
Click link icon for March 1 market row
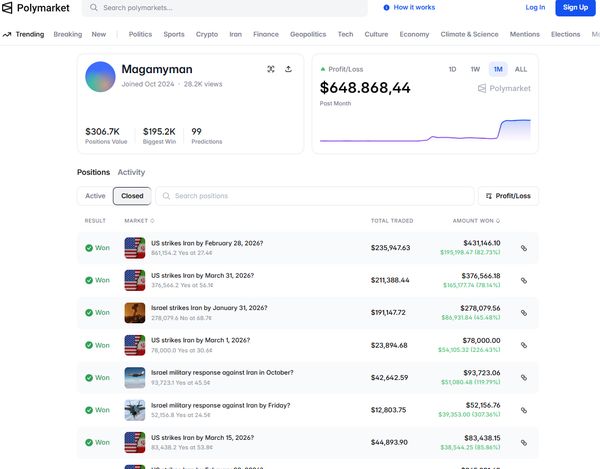tap(524, 345)
